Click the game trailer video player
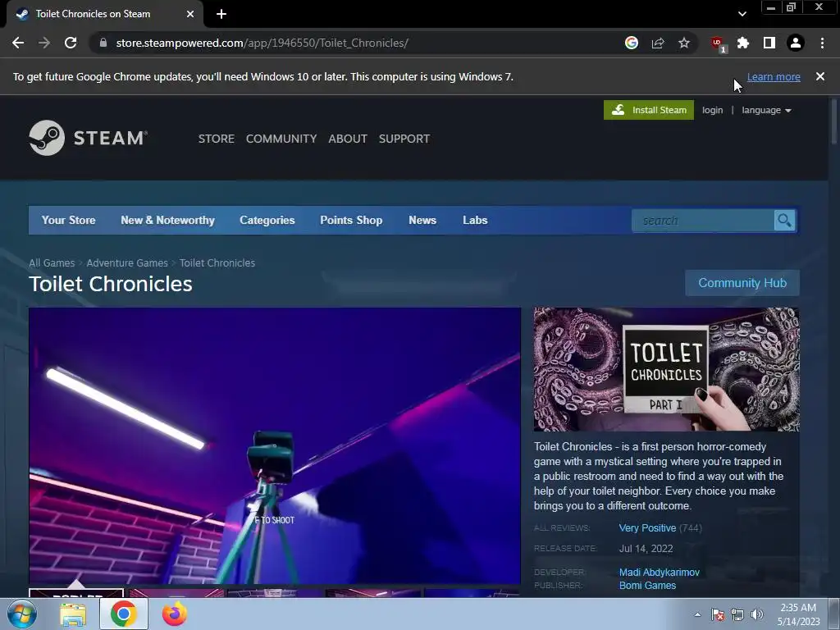Image resolution: width=840 pixels, height=630 pixels. 275,445
